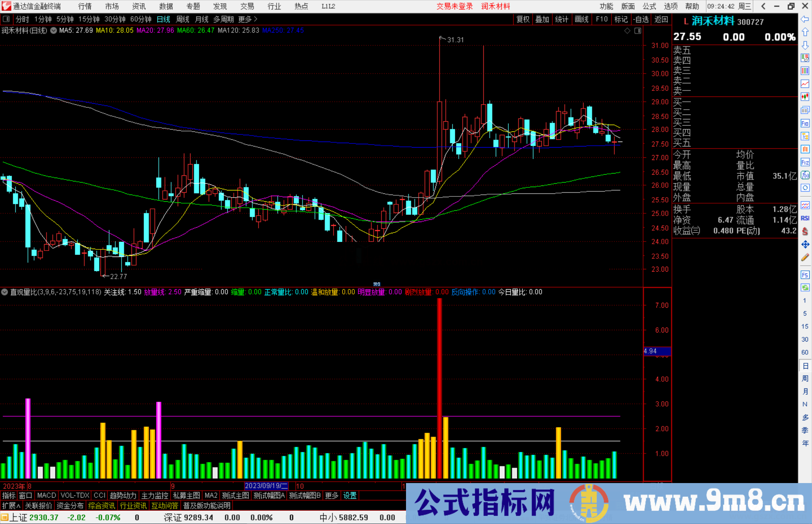Open the 行情 menu
The image size is (812, 524).
click(x=85, y=6)
